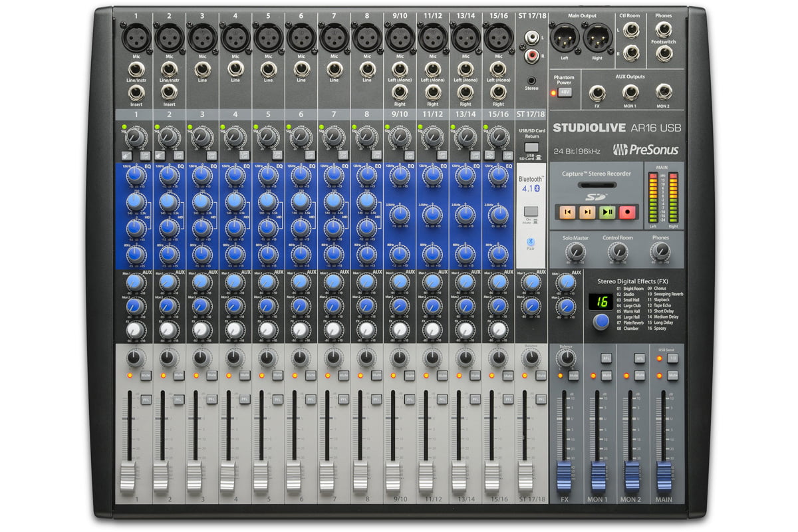Select the Solo Master knob
798x532 pixels.
tap(575, 251)
